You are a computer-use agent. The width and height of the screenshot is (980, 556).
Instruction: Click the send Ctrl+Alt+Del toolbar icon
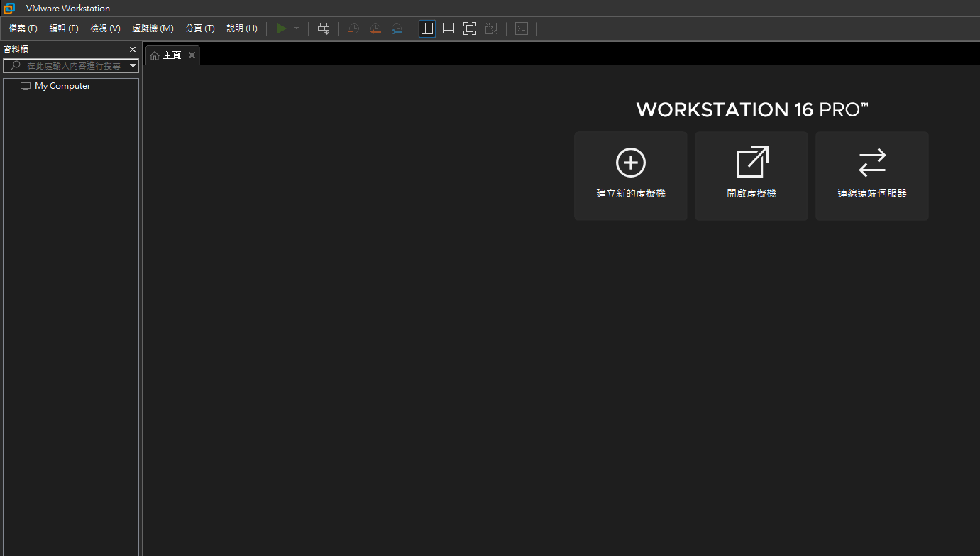click(x=324, y=28)
